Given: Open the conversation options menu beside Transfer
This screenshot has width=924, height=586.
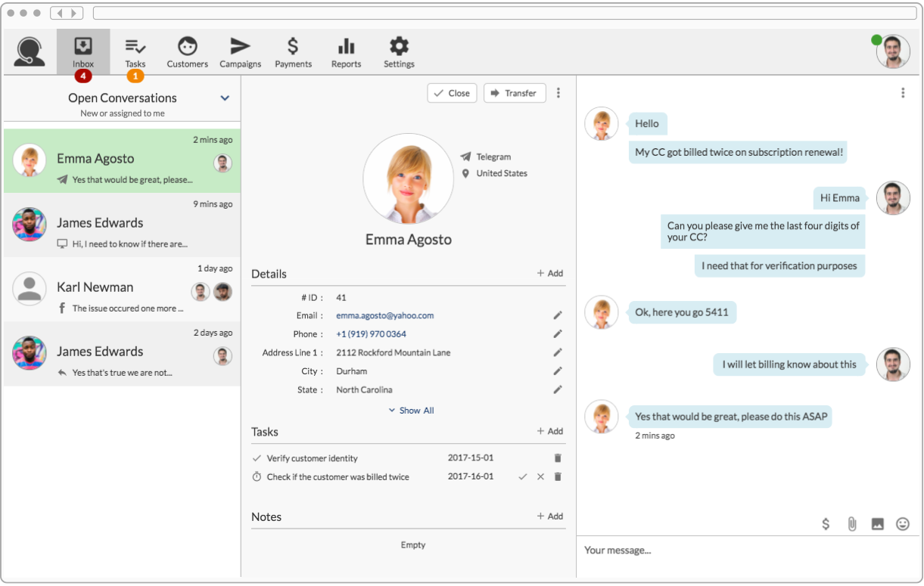Looking at the screenshot, I should (x=558, y=93).
